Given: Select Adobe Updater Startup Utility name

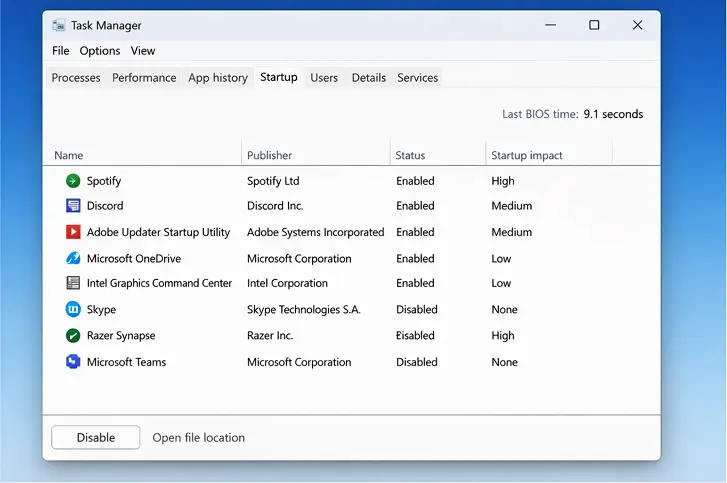Looking at the screenshot, I should pyautogui.click(x=158, y=232).
